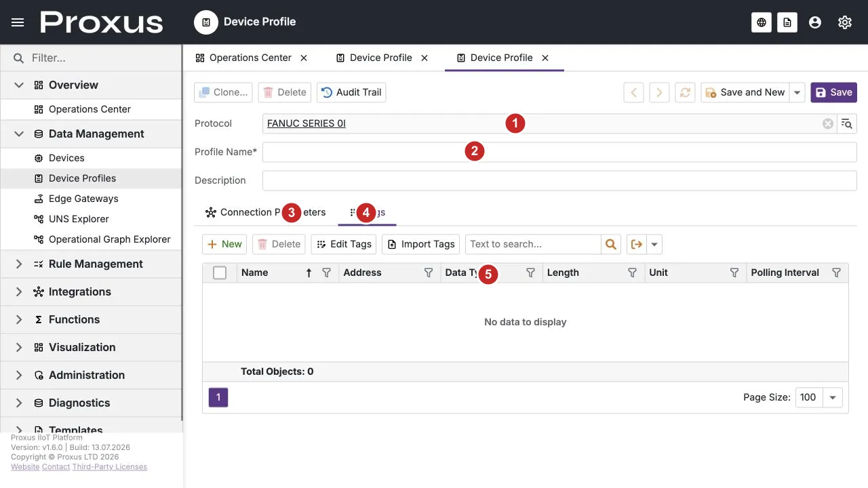Viewport: 868px width, 488px height.
Task: Filter the Name column
Action: [x=327, y=272]
